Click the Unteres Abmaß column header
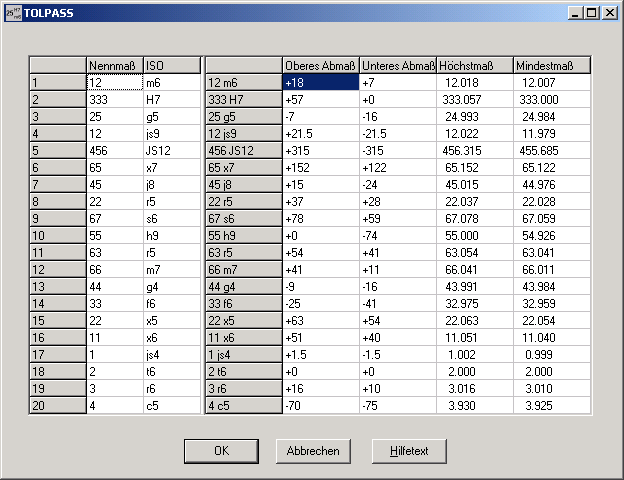624x480 pixels. point(397,65)
